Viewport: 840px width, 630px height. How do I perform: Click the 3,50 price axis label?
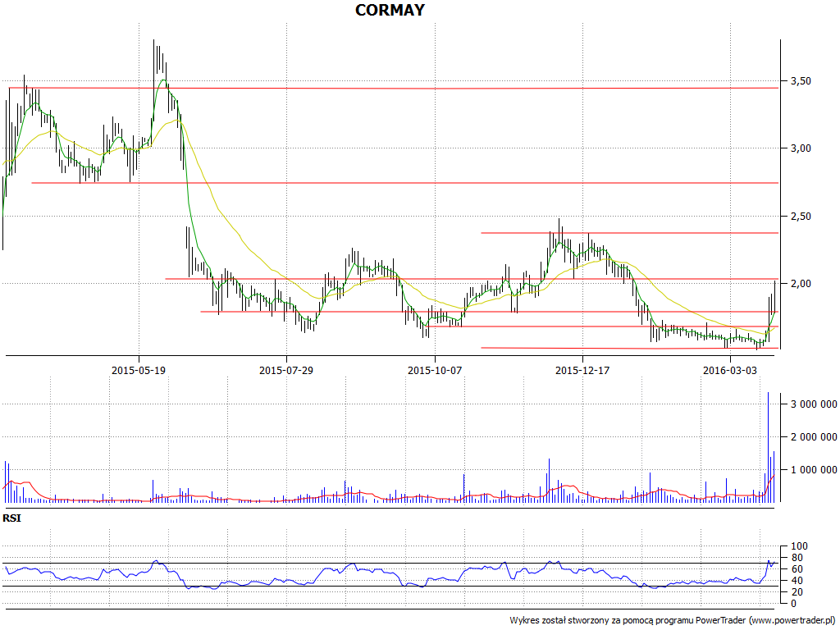click(801, 81)
